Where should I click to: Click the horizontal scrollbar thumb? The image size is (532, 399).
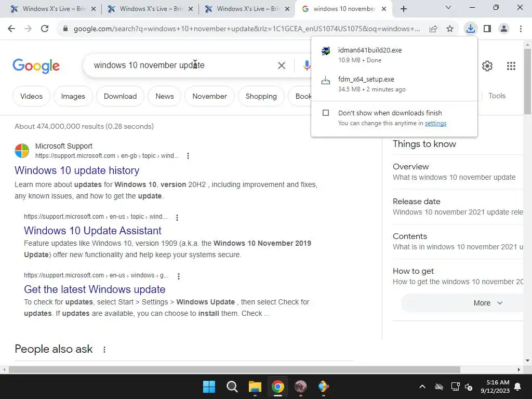(234, 369)
